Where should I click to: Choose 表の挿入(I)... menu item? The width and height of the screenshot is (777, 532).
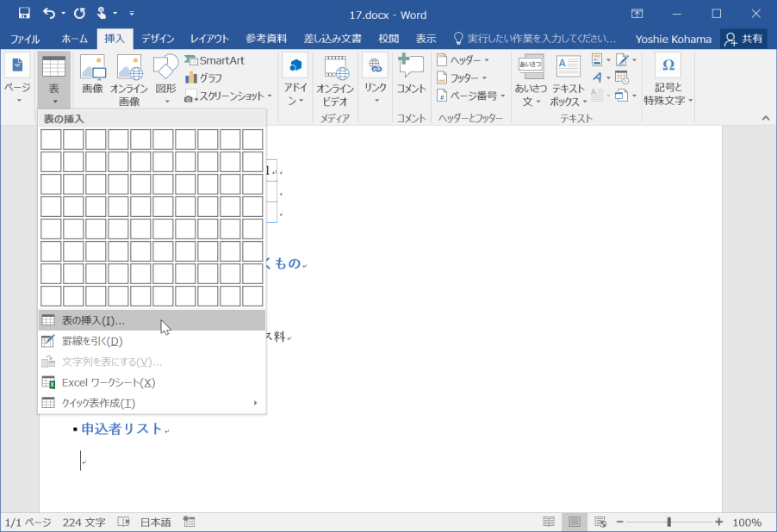(x=152, y=320)
